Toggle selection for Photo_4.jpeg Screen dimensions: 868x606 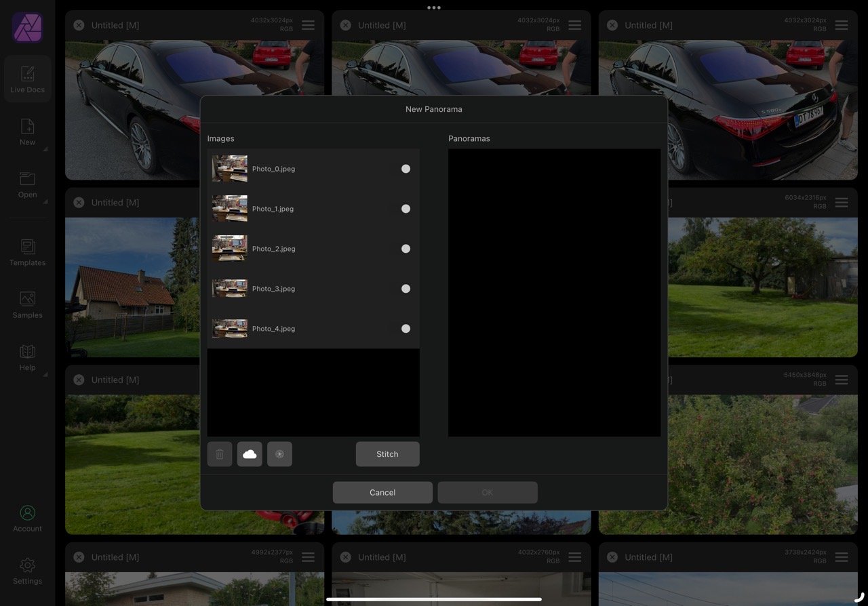[x=406, y=329]
